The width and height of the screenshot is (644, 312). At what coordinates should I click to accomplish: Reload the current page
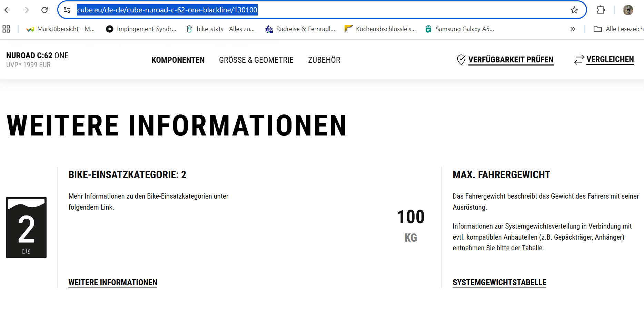(44, 10)
